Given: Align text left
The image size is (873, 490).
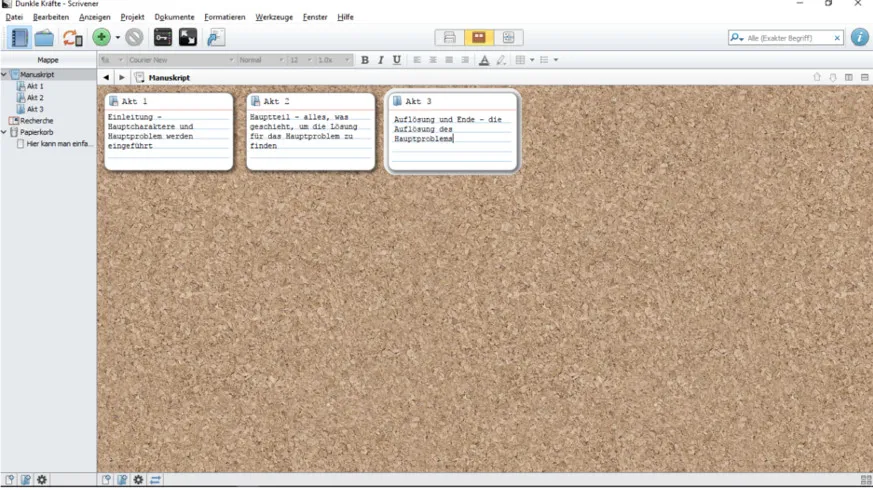Looking at the screenshot, I should click(417, 60).
